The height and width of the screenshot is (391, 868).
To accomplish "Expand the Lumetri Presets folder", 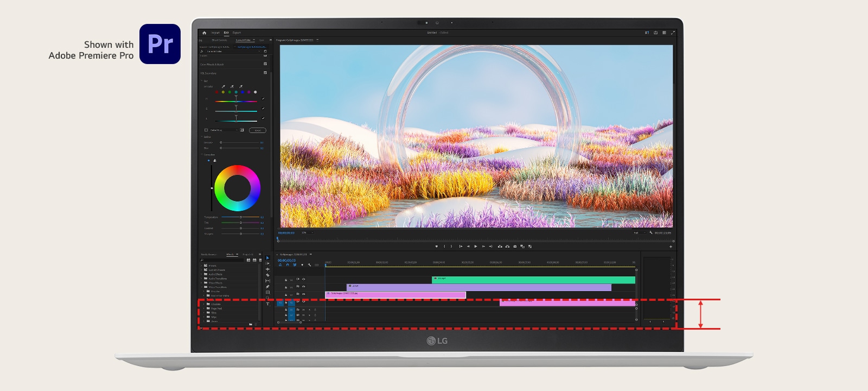I will point(201,270).
